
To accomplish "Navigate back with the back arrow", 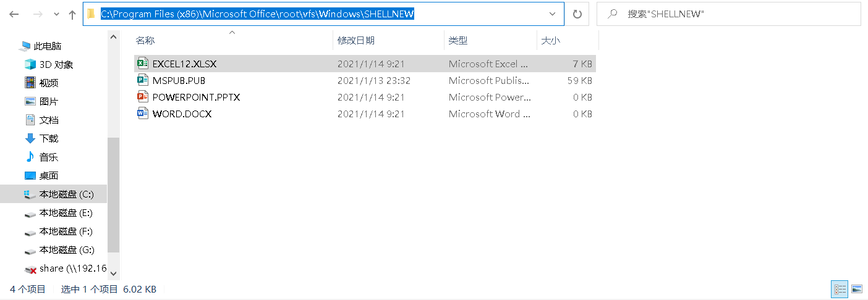I will pos(14,14).
